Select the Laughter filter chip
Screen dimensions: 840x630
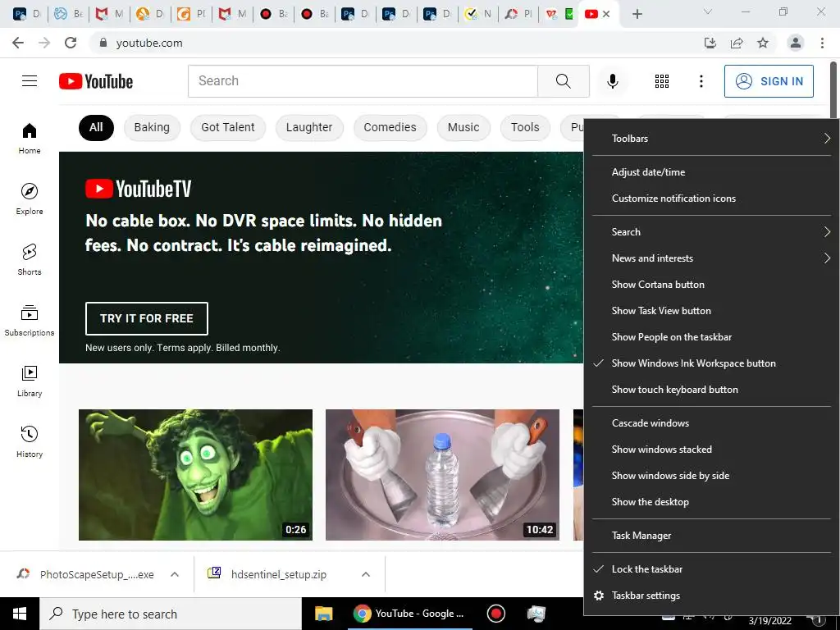309,127
